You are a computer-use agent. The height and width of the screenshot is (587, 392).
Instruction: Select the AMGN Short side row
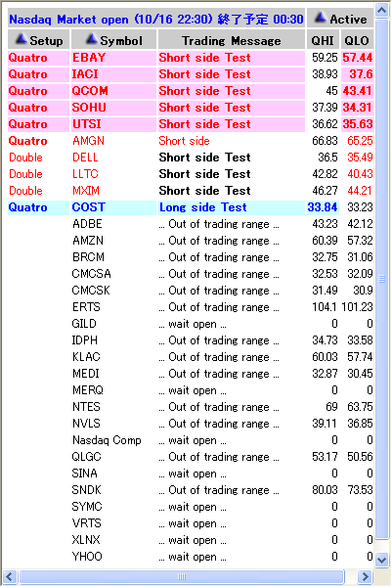pyautogui.click(x=191, y=141)
